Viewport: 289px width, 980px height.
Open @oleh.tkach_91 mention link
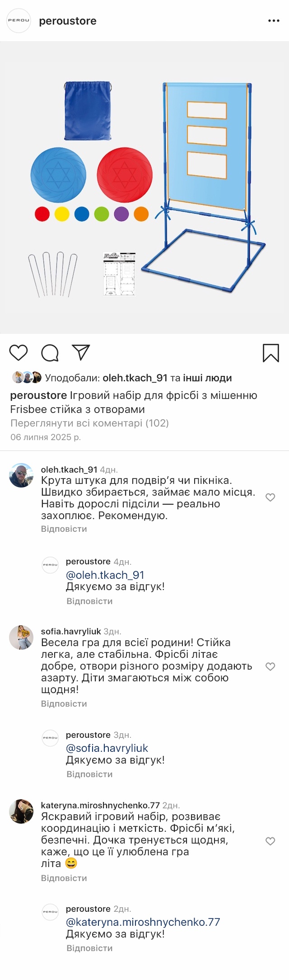[x=105, y=575]
